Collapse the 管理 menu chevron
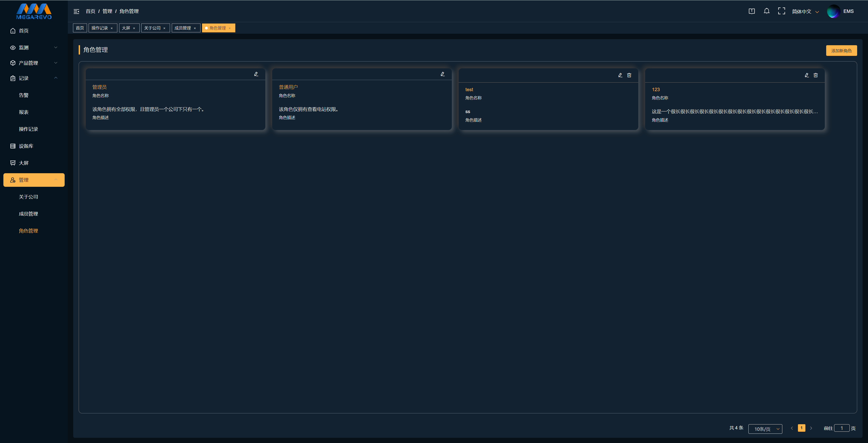 (56, 180)
